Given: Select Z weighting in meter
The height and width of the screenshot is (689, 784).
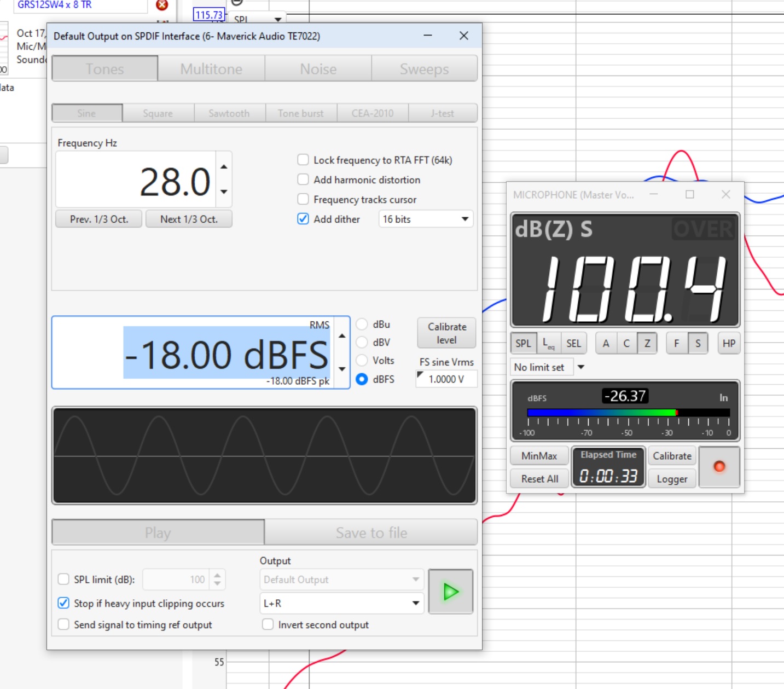Looking at the screenshot, I should [x=647, y=343].
